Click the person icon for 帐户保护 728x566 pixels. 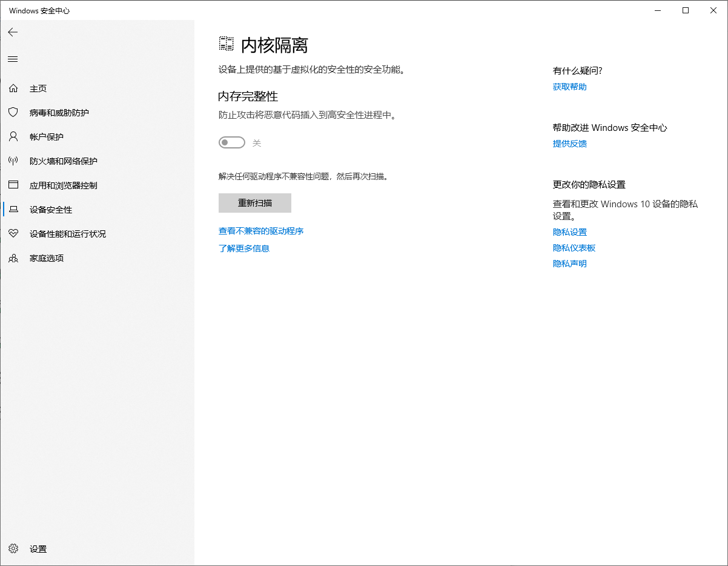pos(13,137)
